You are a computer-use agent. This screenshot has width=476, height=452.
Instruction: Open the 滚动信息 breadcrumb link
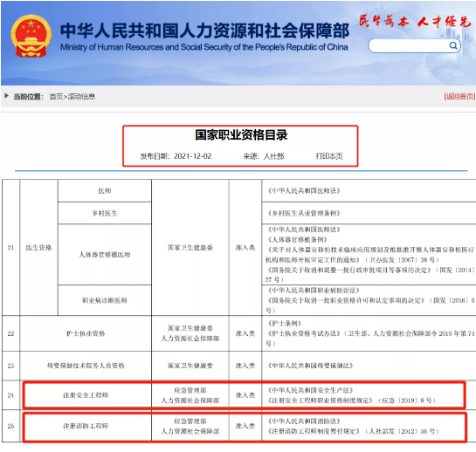[x=81, y=97]
